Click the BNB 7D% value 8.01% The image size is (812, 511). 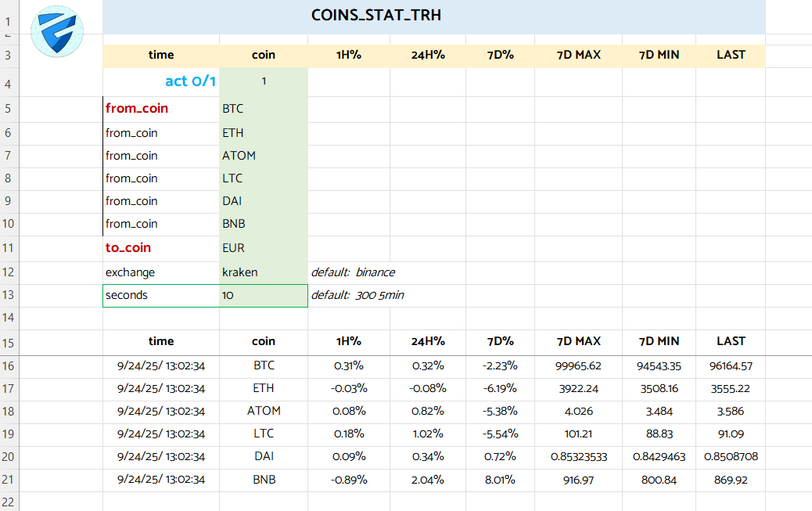pos(500,480)
